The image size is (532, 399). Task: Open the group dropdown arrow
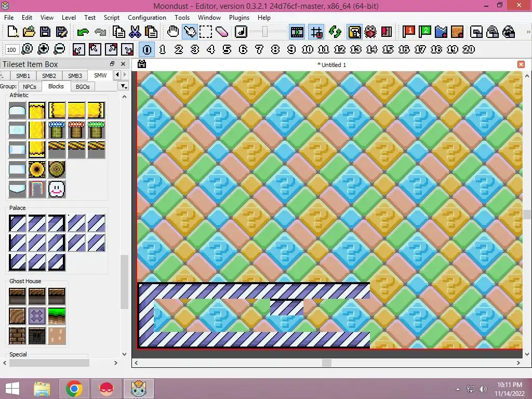(x=124, y=86)
